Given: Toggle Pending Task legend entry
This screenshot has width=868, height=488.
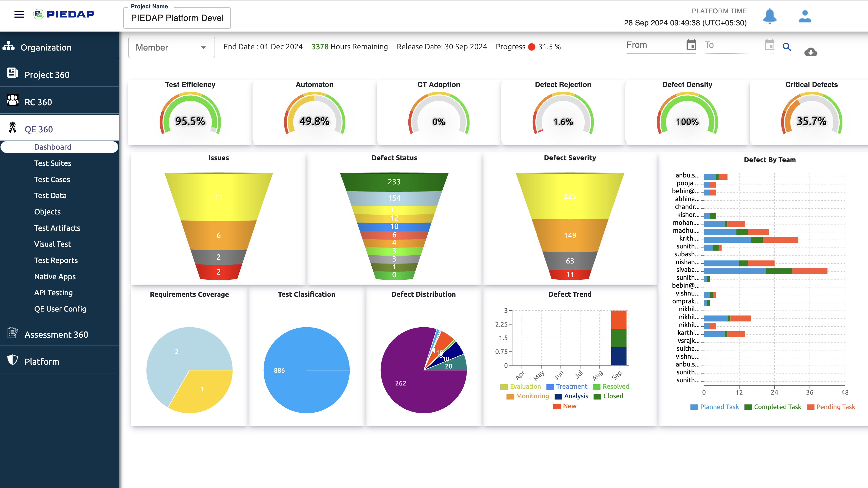Looking at the screenshot, I should click(x=831, y=407).
